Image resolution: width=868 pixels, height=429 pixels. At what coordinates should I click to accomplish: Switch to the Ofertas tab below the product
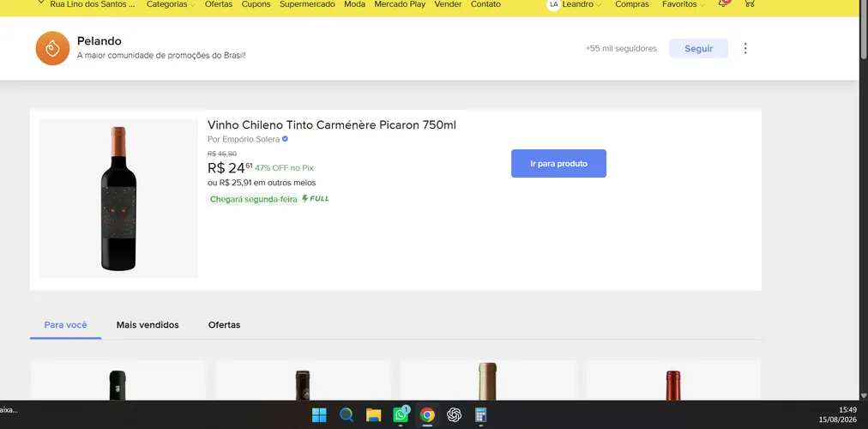pyautogui.click(x=224, y=325)
